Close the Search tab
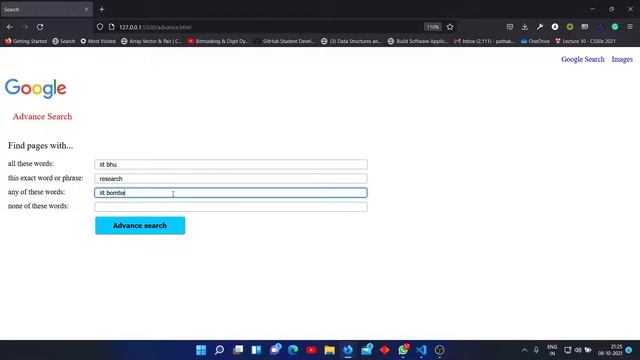Screen dimensions: 640x360 (x=86, y=9)
